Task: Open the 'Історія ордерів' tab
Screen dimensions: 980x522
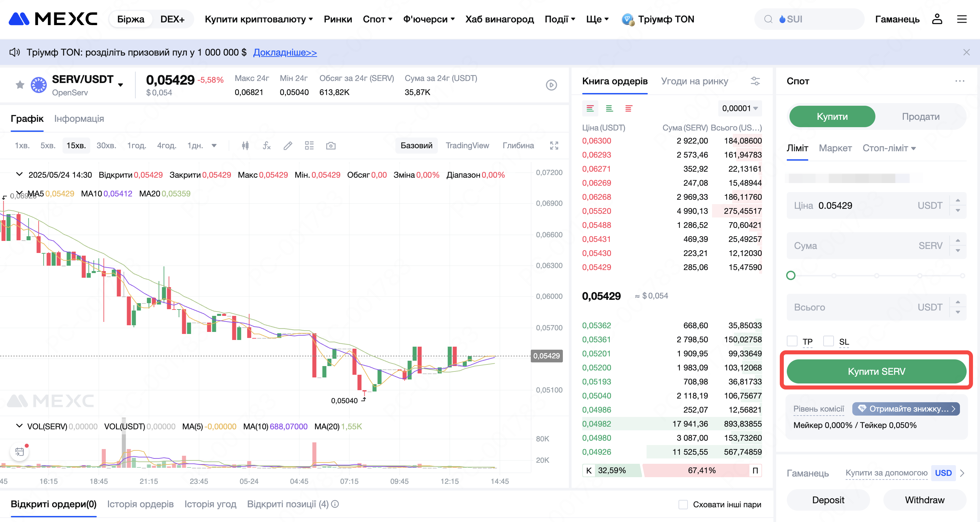Action: click(x=140, y=504)
